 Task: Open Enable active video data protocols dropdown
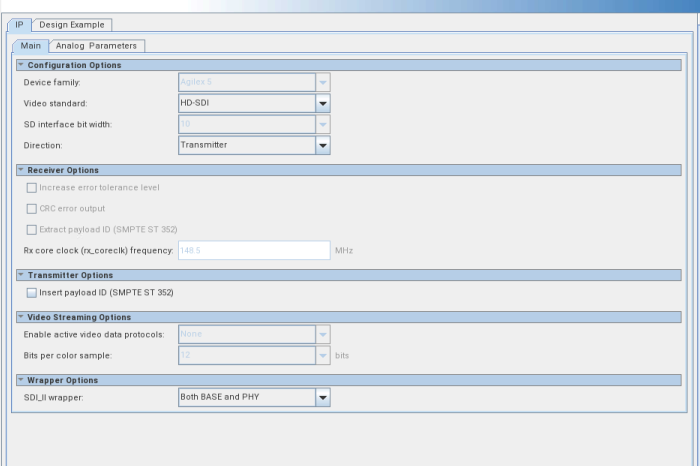tap(254, 334)
